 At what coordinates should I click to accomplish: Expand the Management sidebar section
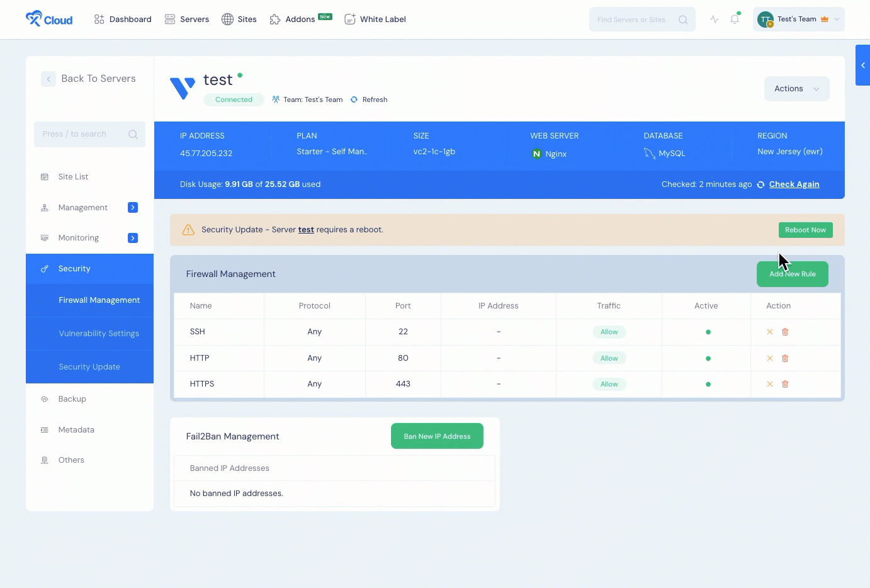(132, 207)
